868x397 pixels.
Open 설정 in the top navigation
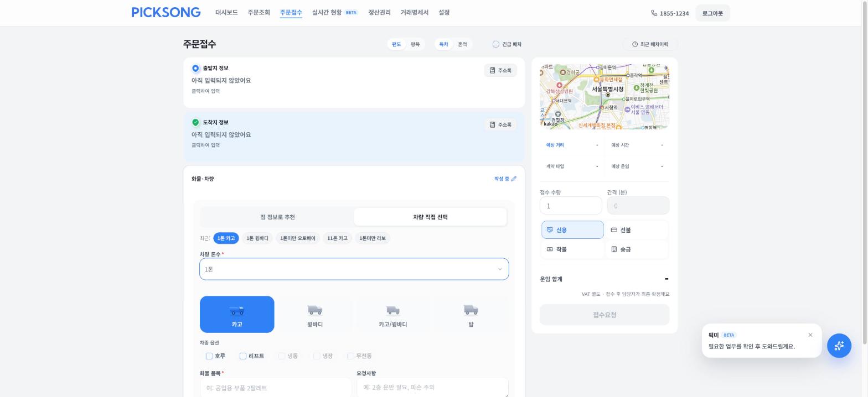[444, 12]
